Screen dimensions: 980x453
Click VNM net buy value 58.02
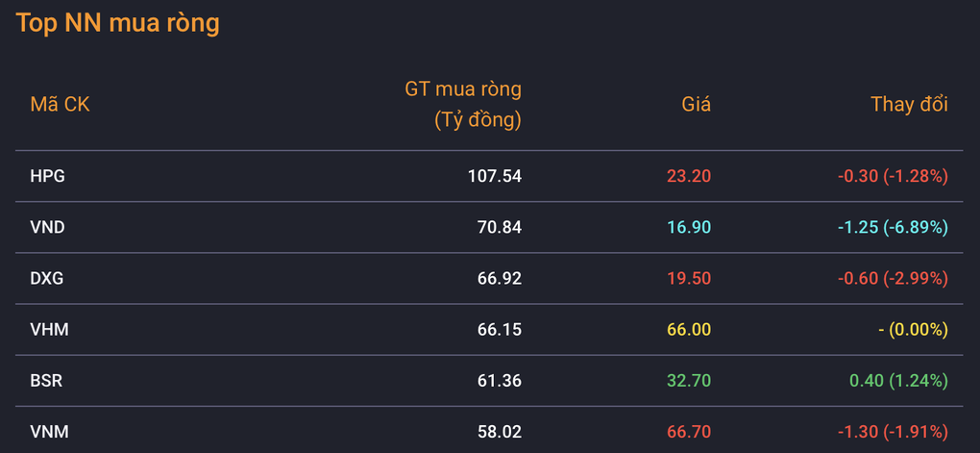click(500, 432)
